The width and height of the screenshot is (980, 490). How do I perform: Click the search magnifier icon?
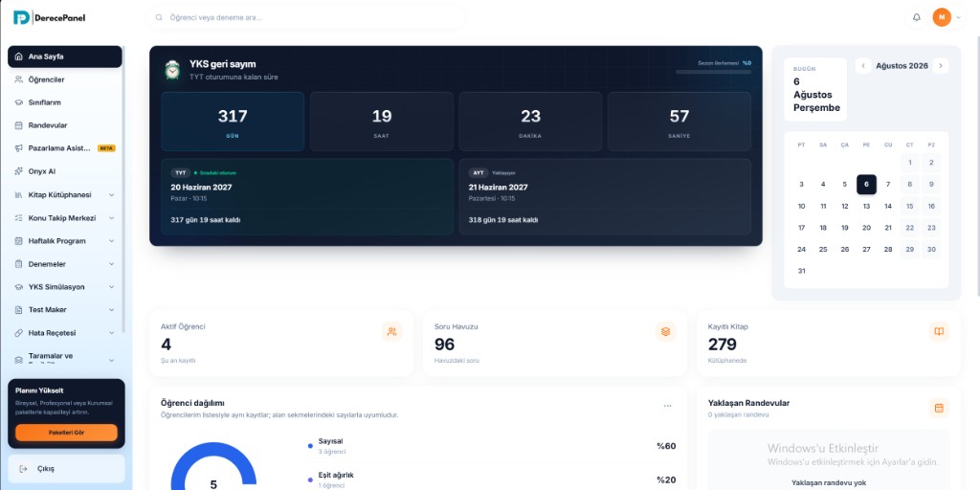(159, 17)
